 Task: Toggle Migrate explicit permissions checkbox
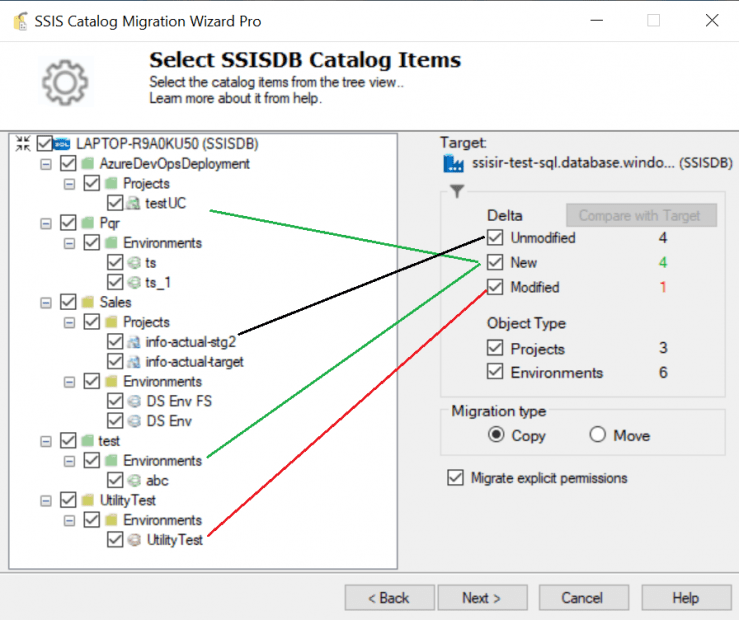pyautogui.click(x=457, y=478)
